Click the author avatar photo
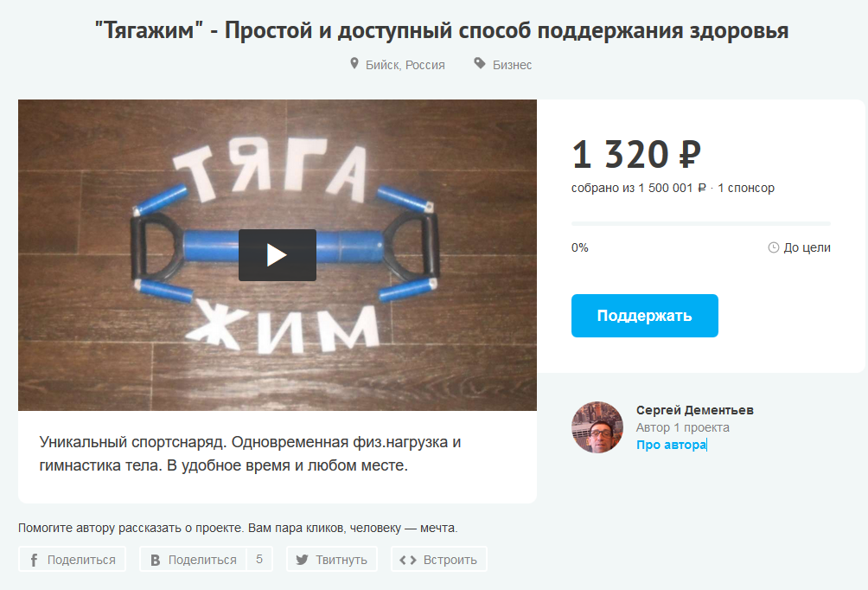This screenshot has width=868, height=590. (597, 427)
